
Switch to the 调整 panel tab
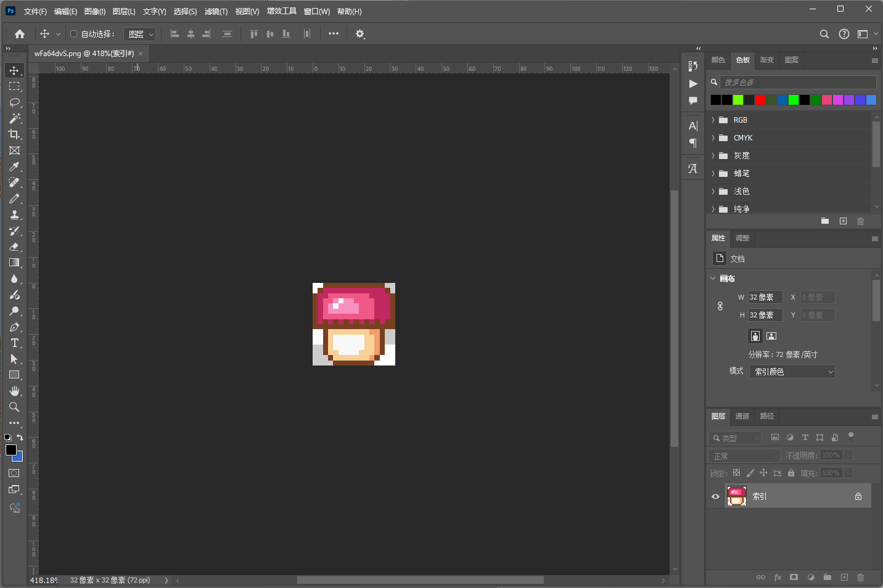click(742, 238)
